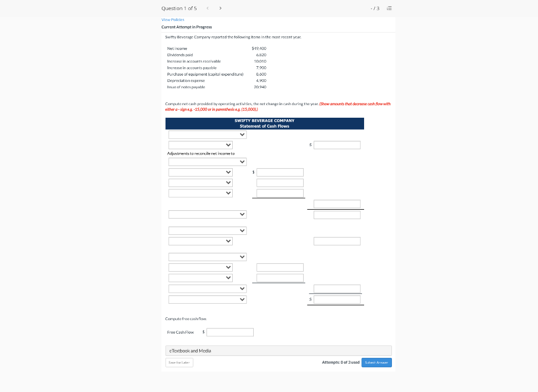Open the first adjustment item dropdown

[x=200, y=172]
